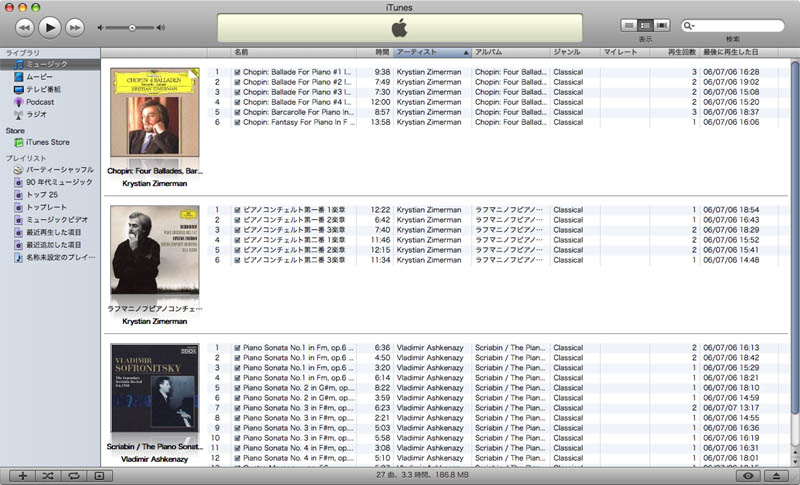Show or hide the artwork viewer panel

pyautogui.click(x=99, y=476)
